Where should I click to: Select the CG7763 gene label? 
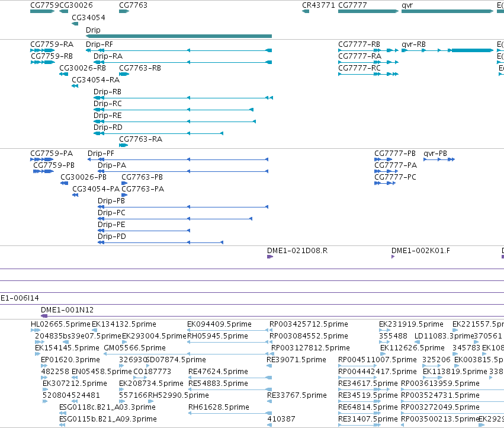[x=133, y=5]
